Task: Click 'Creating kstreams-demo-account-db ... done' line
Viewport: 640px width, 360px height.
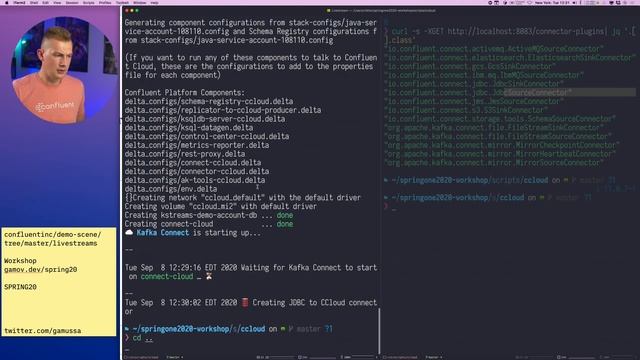Action: click(x=209, y=215)
